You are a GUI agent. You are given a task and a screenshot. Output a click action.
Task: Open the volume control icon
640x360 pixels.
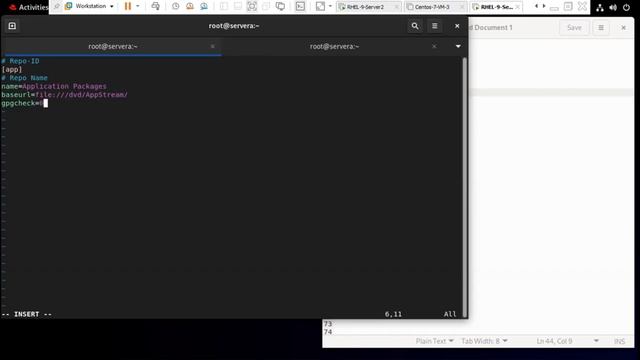(x=613, y=7)
